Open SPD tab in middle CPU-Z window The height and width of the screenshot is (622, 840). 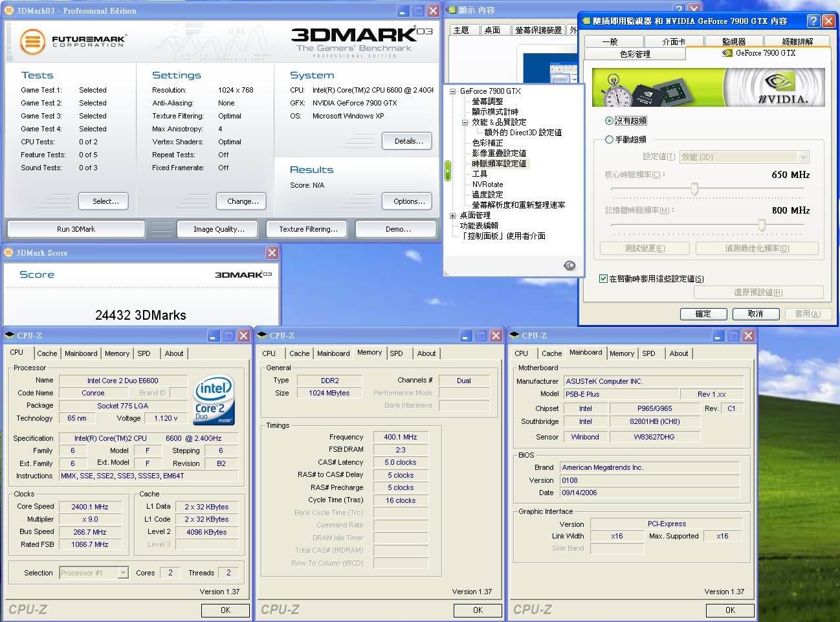[397, 353]
